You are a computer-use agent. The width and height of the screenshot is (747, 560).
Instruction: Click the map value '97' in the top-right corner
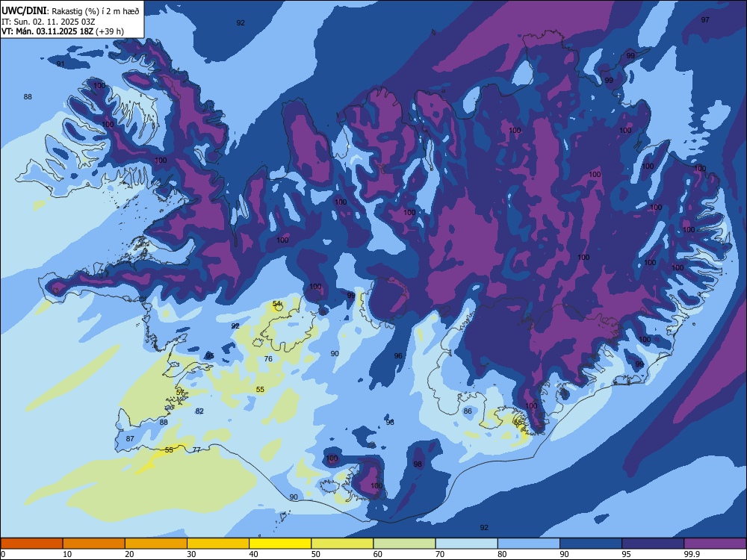tap(706, 19)
